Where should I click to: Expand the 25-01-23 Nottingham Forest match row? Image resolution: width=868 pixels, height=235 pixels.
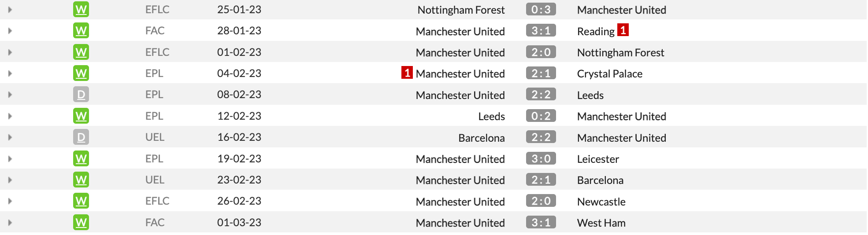click(x=10, y=9)
